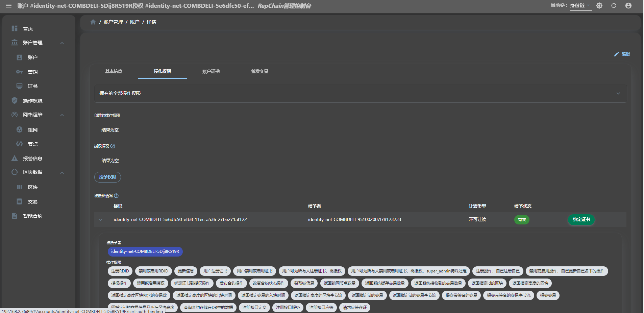Click 账户 in the breadcrumb
This screenshot has width=644, height=313.
[134, 22]
